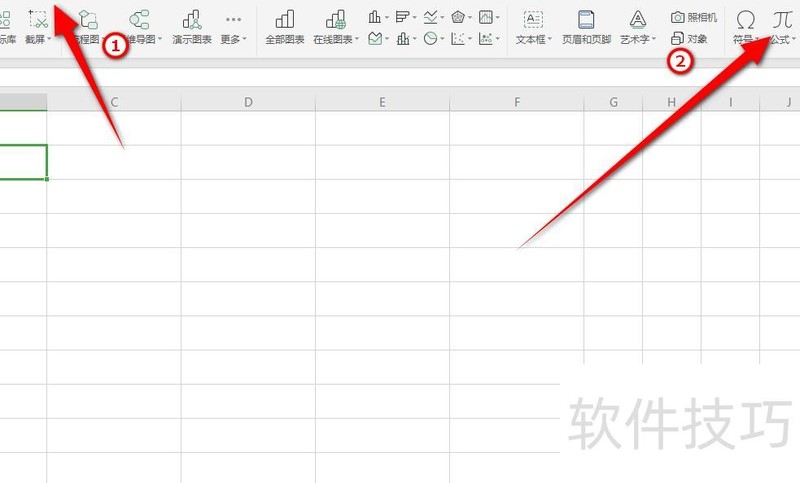Select column E header
The width and height of the screenshot is (800, 483).
click(382, 102)
